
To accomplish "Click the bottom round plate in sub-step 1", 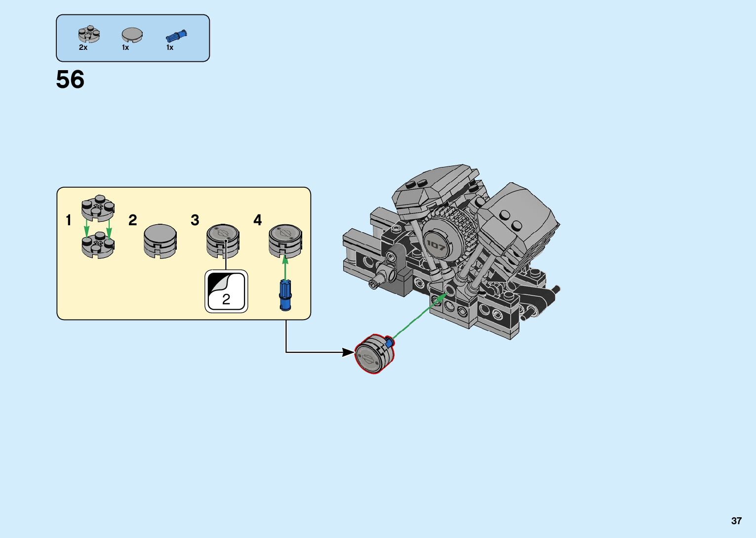I will pyautogui.click(x=98, y=245).
